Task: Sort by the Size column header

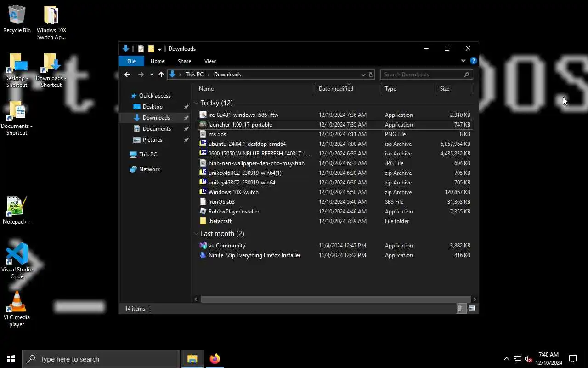Action: [455, 89]
